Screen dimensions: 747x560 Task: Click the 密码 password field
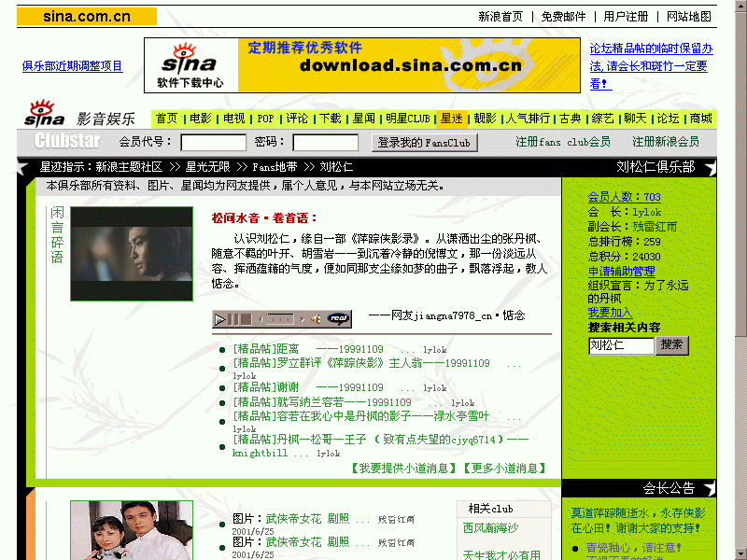click(325, 143)
